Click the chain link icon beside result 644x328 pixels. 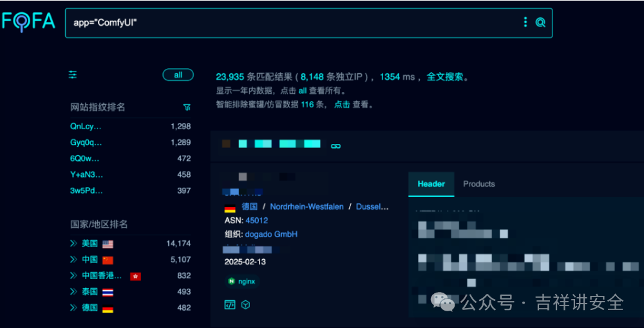pos(336,146)
